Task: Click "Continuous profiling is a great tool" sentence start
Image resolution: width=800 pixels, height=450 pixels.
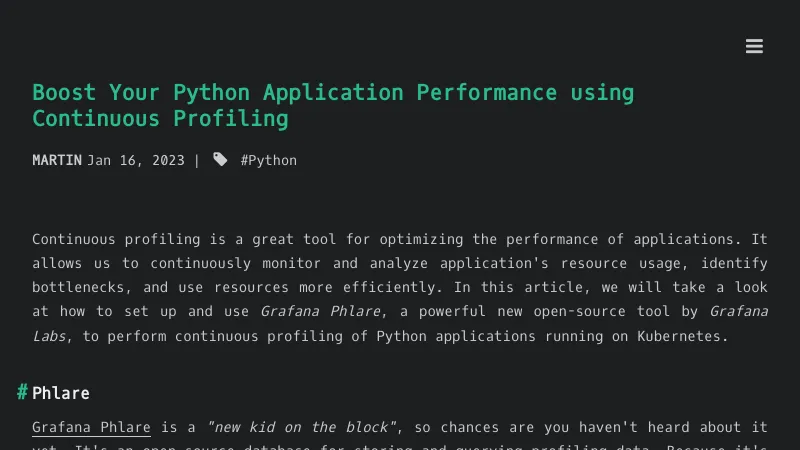Action: (x=158, y=239)
